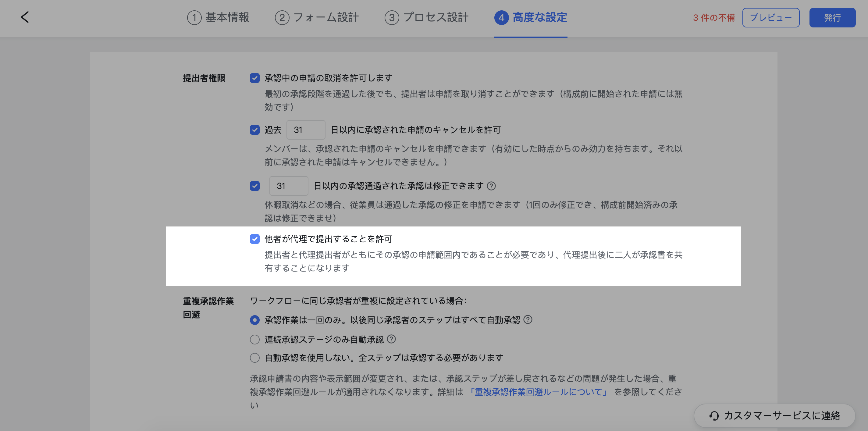Switch to フォーム設計 step tab
The height and width of the screenshot is (431, 868).
(317, 17)
